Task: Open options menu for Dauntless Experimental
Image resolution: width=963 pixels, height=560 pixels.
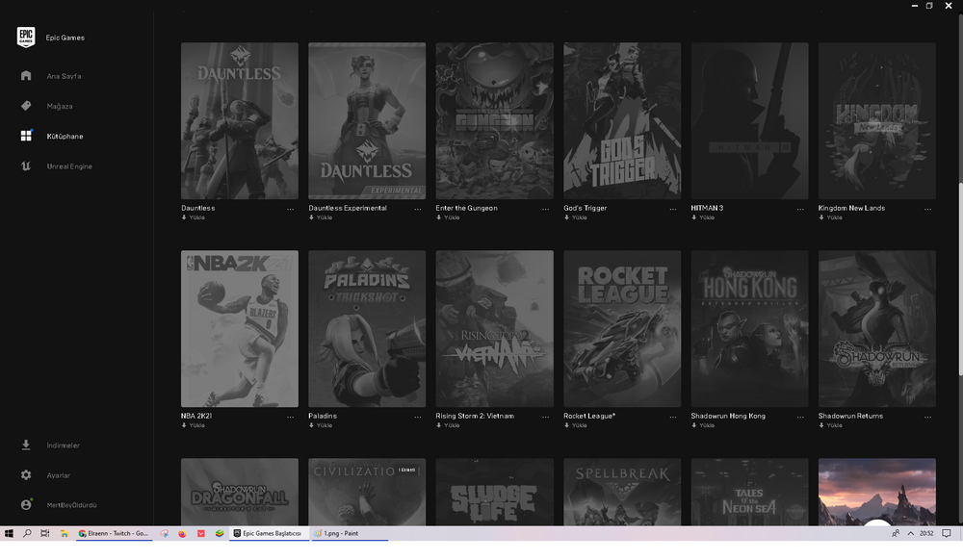Action: [x=418, y=209]
